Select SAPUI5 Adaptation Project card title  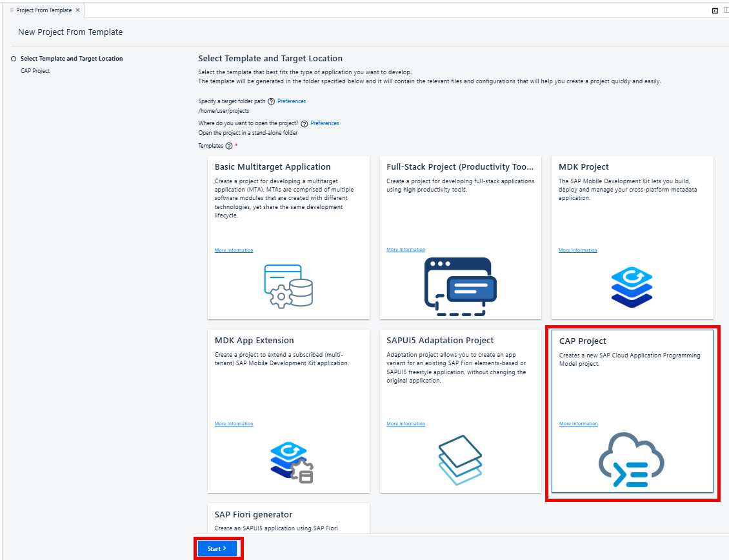[x=440, y=341]
